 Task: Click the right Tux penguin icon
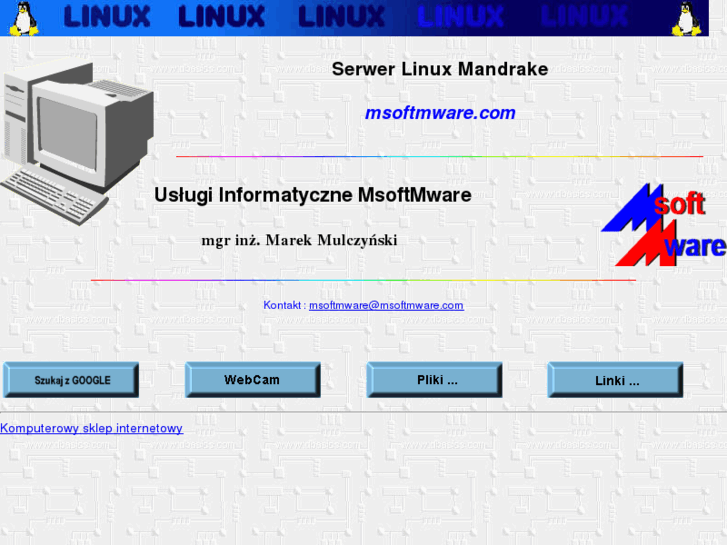click(687, 19)
